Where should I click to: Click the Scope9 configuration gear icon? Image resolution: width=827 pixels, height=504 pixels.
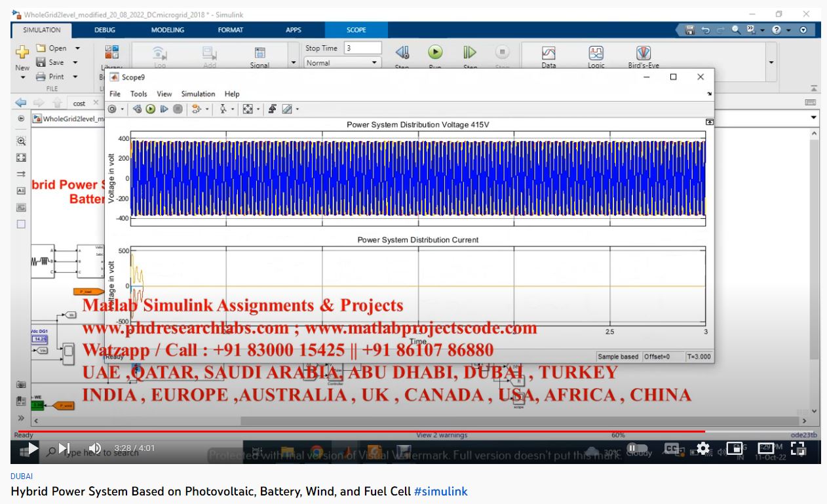tap(113, 109)
